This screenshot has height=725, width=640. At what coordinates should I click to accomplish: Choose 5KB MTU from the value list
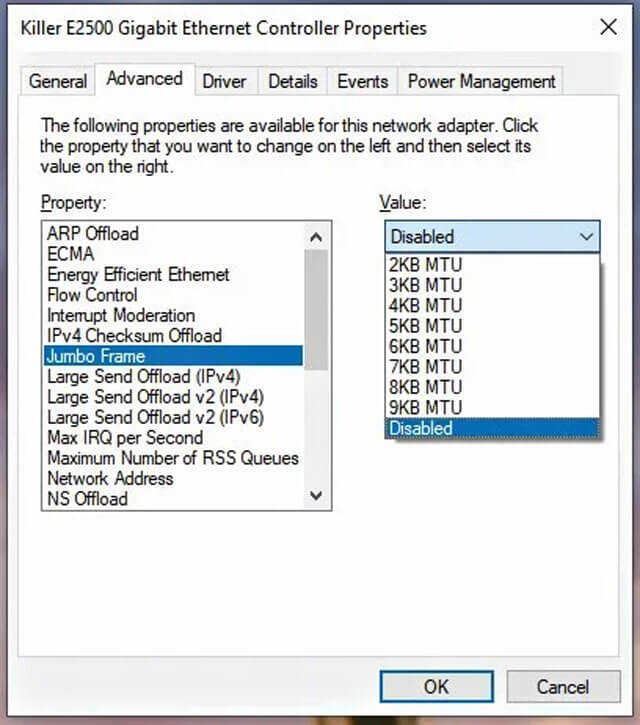click(x=492, y=326)
